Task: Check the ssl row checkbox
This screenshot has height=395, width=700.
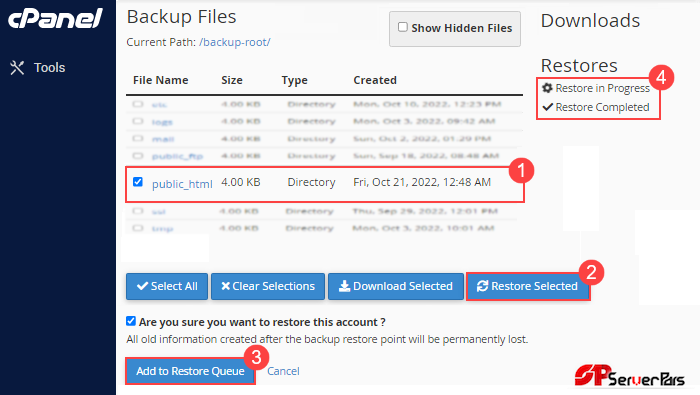Action: 138,211
